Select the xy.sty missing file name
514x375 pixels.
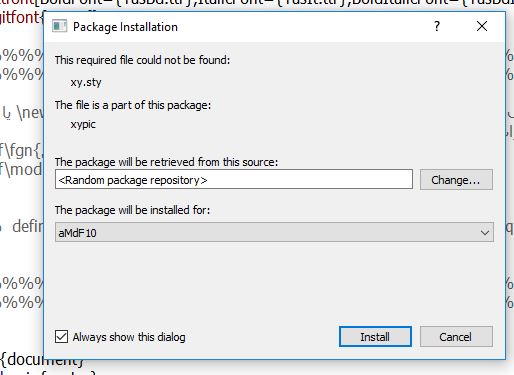[x=86, y=82]
